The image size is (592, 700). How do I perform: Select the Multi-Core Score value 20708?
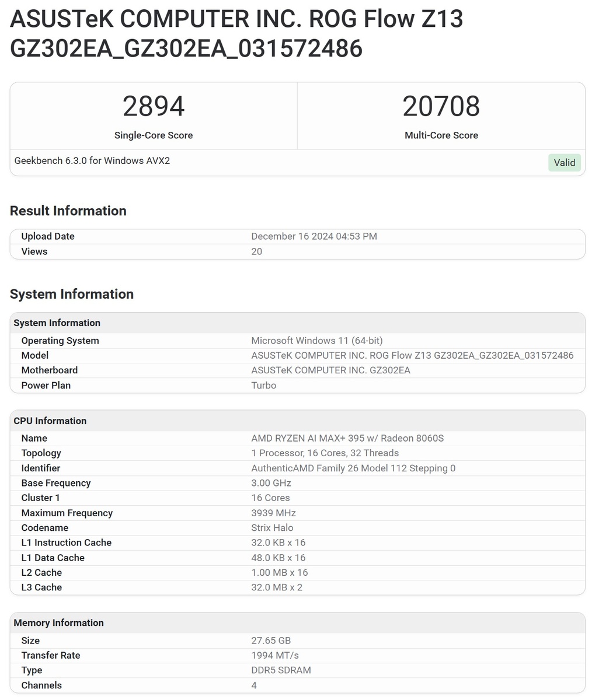pos(441,106)
